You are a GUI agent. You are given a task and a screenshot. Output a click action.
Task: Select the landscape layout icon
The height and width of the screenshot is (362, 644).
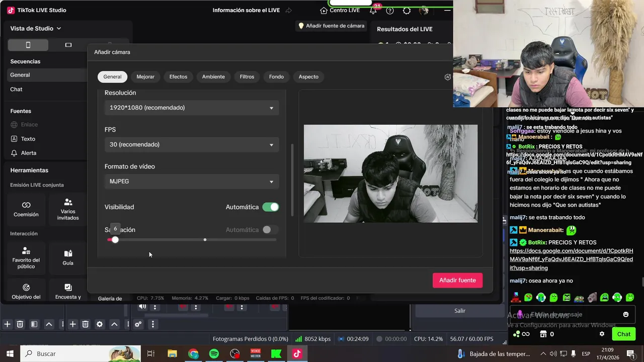68,45
